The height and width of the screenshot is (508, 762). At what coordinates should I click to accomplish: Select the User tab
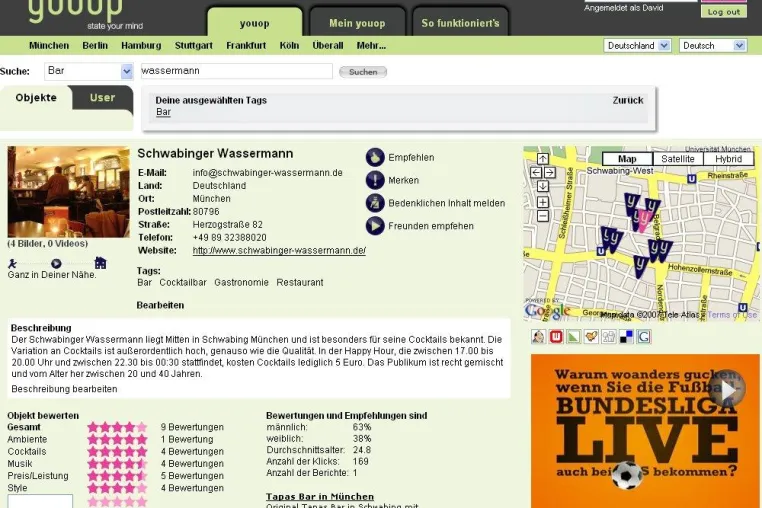pyautogui.click(x=103, y=98)
